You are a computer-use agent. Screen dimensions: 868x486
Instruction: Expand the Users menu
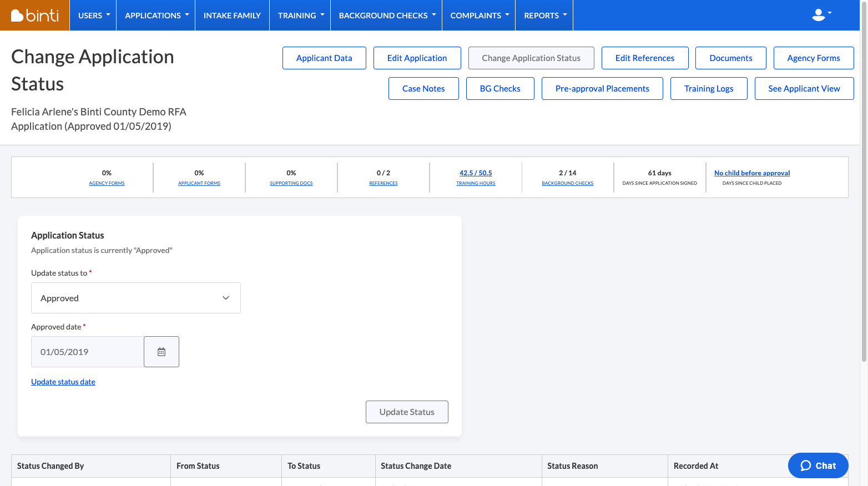pos(94,16)
